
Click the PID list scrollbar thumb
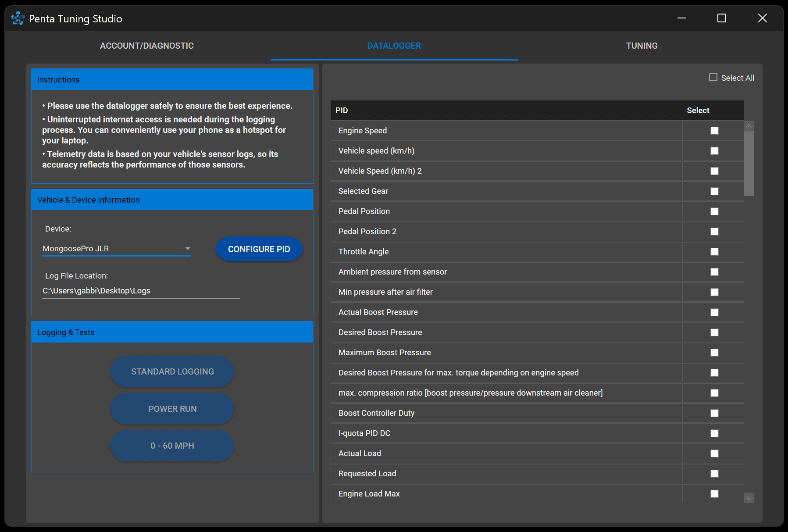pyautogui.click(x=749, y=164)
